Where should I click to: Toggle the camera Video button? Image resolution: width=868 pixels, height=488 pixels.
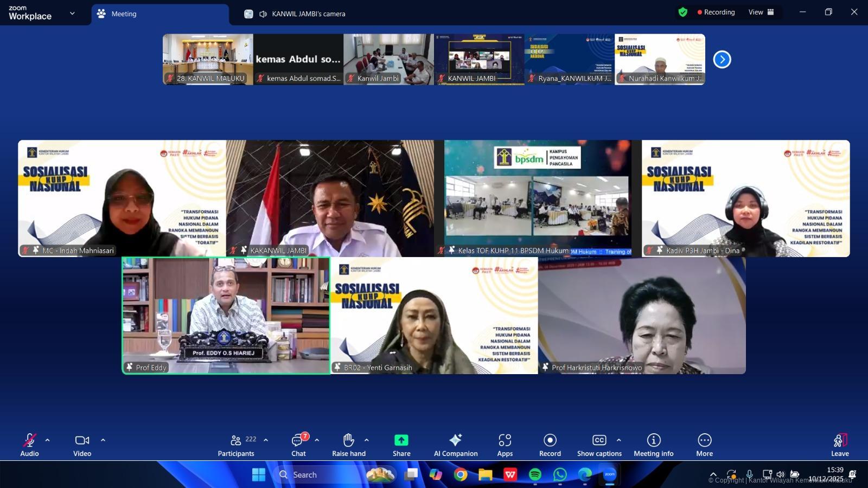82,445
